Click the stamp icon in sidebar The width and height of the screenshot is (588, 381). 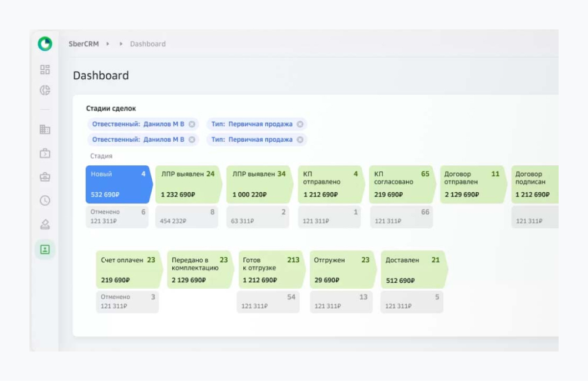pos(45,224)
